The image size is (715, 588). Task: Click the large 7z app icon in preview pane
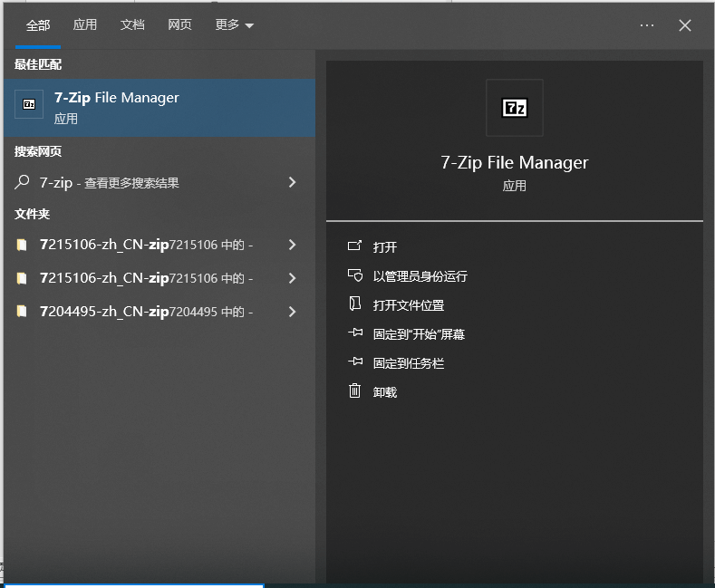(515, 108)
